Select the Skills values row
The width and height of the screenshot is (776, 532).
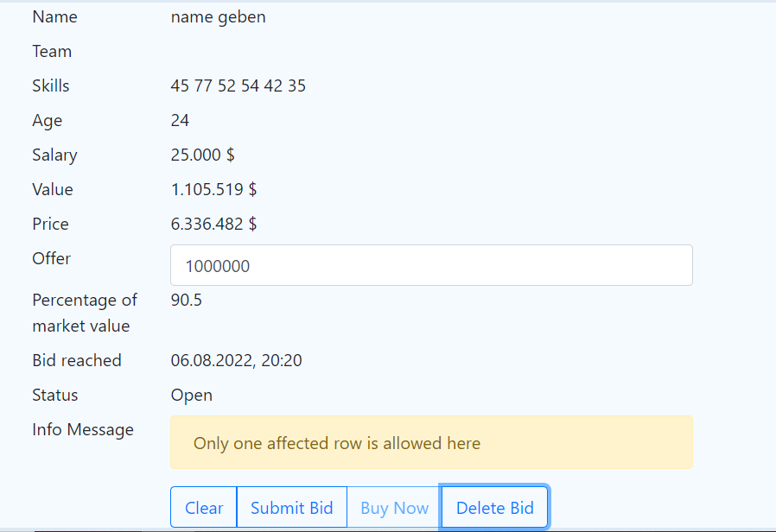click(x=239, y=85)
